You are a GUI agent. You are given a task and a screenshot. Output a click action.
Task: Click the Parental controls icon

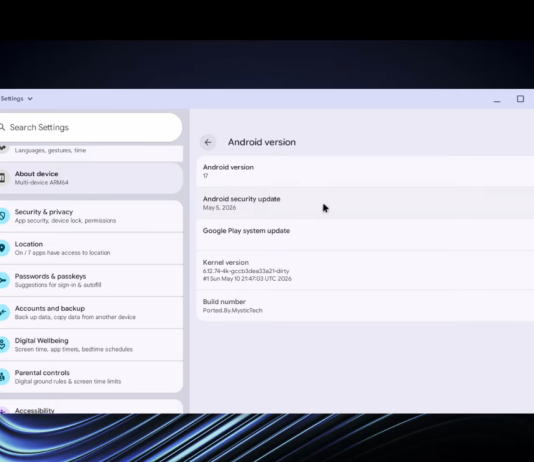point(3,377)
